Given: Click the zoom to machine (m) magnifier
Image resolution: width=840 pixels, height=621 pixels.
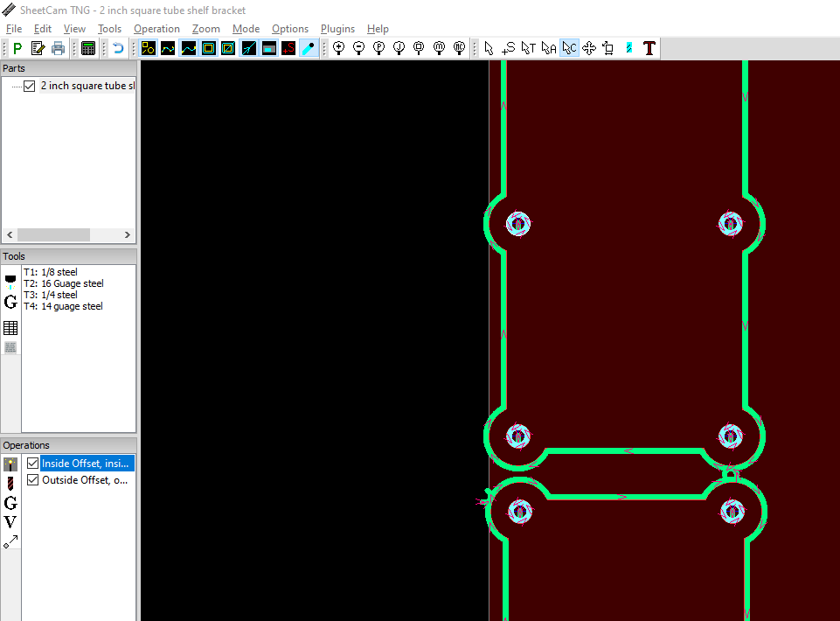Looking at the screenshot, I should [x=440, y=48].
